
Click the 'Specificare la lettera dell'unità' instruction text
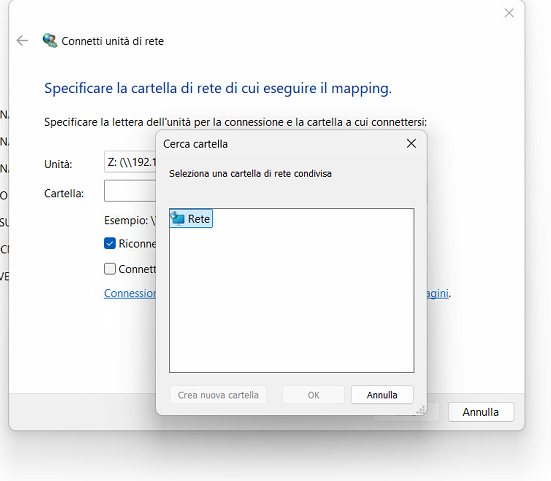click(235, 122)
